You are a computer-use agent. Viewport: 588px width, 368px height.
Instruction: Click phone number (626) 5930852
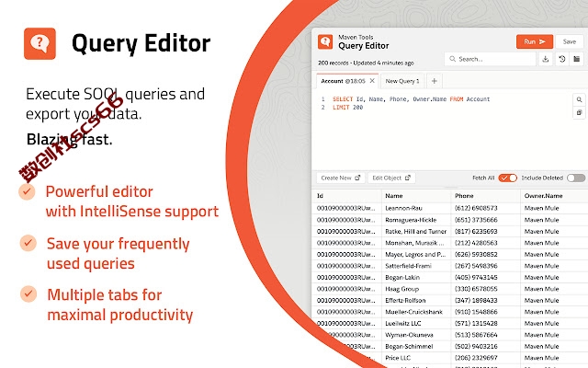(x=476, y=254)
